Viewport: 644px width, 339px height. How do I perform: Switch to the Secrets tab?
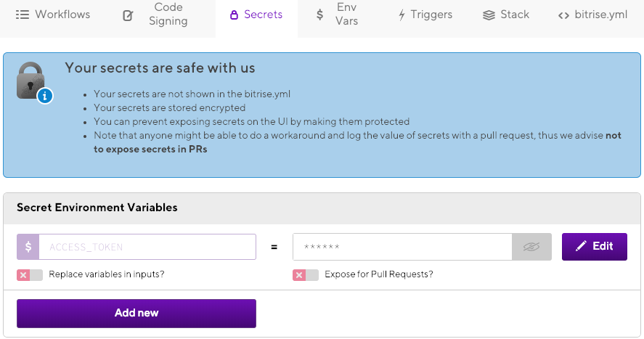(x=256, y=15)
